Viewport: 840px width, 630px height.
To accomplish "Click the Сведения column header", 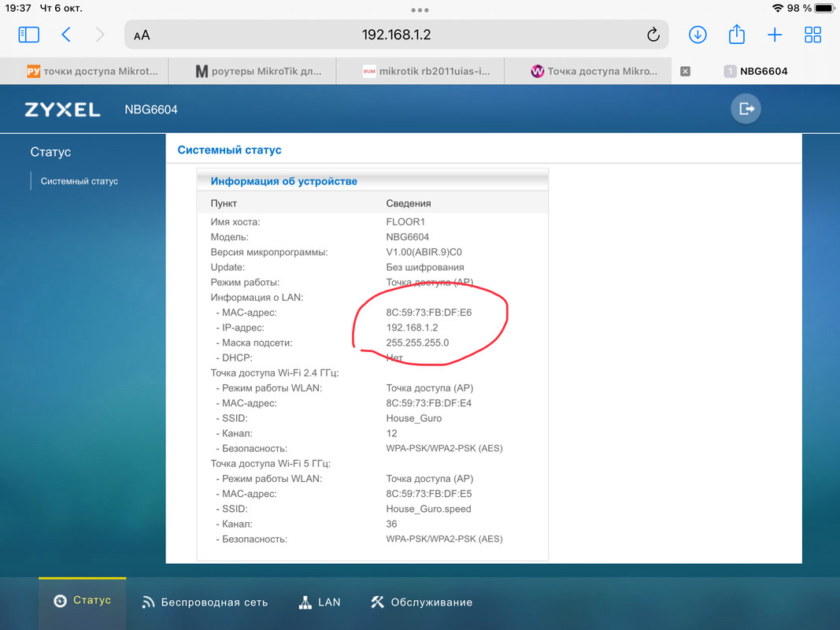I will tap(409, 204).
